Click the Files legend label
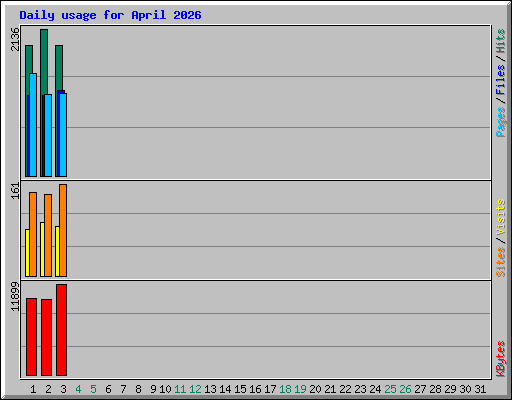 (x=500, y=80)
